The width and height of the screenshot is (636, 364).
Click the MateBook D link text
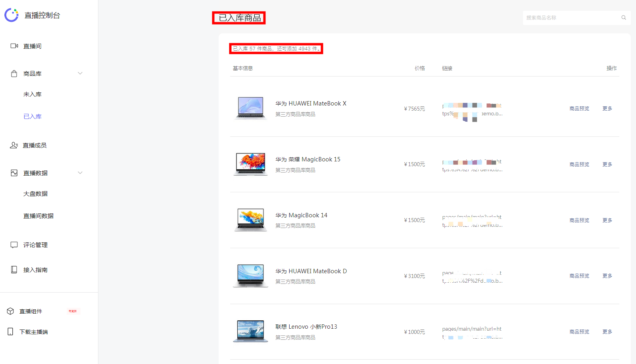click(472, 277)
